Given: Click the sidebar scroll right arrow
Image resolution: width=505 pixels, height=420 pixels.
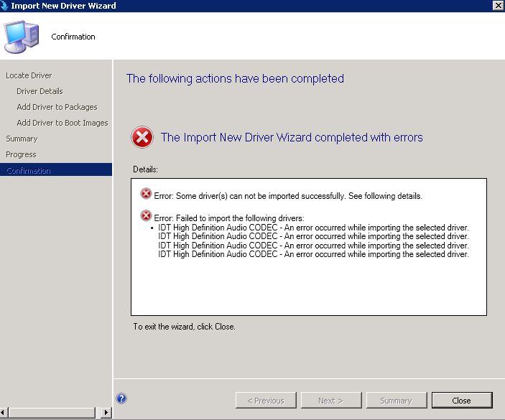Looking at the screenshot, I should tap(106, 412).
